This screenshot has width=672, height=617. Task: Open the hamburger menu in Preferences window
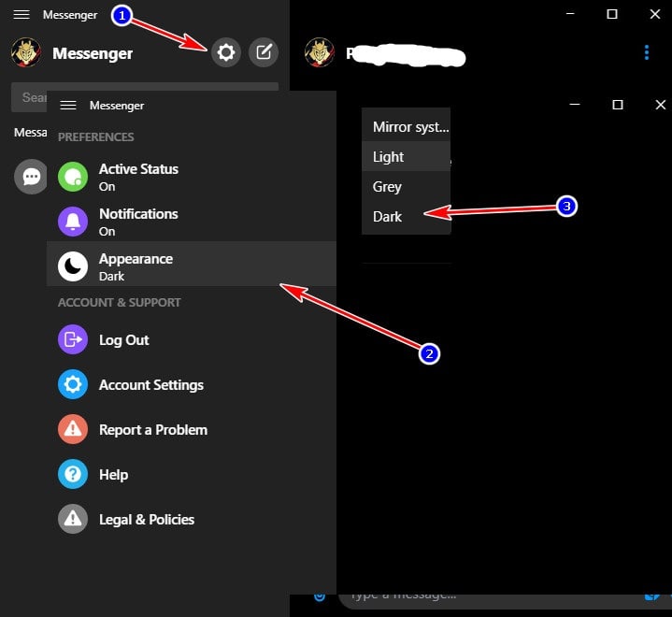point(68,105)
